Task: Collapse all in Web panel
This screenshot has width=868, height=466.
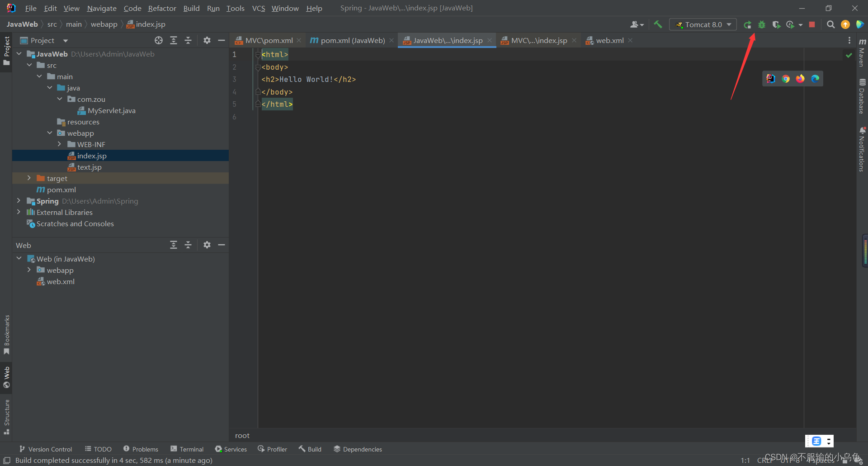Action: click(188, 245)
